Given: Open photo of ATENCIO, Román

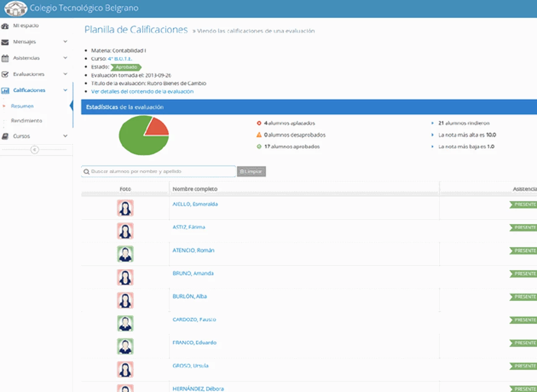Looking at the screenshot, I should [125, 254].
